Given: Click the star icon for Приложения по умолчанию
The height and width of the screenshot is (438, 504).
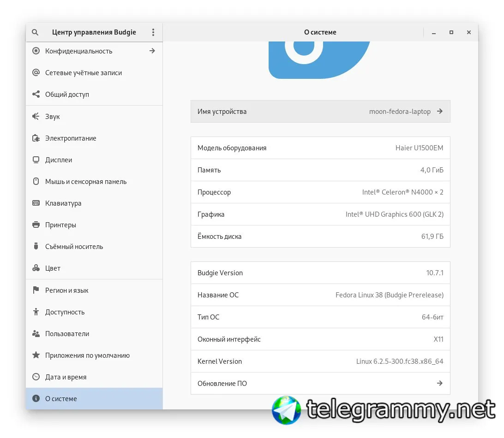Looking at the screenshot, I should (x=36, y=355).
